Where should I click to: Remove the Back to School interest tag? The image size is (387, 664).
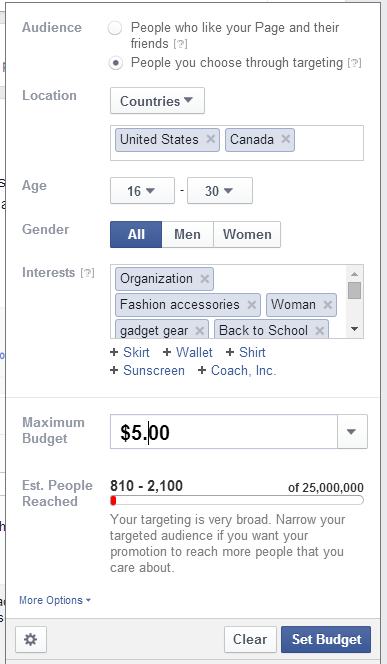coord(320,330)
